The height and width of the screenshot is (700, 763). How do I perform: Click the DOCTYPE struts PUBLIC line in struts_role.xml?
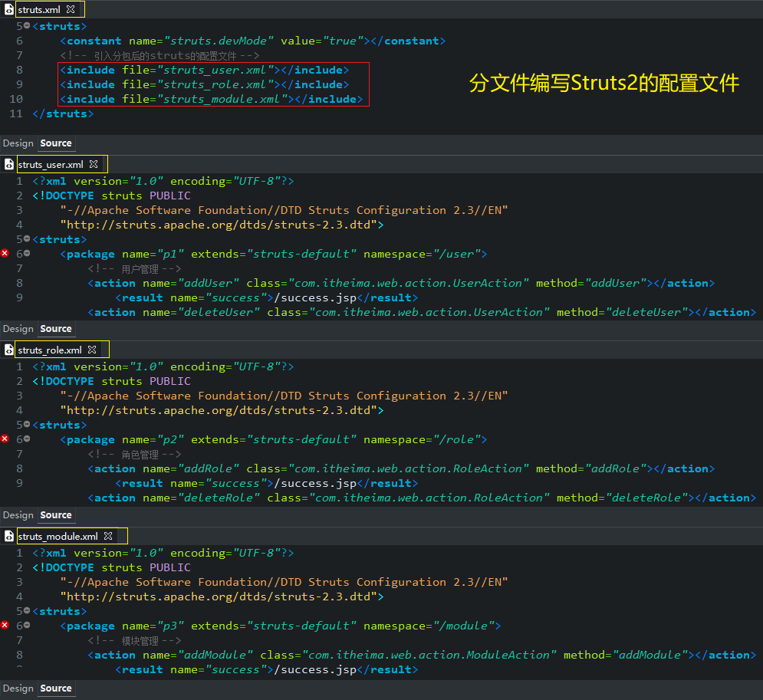(111, 381)
